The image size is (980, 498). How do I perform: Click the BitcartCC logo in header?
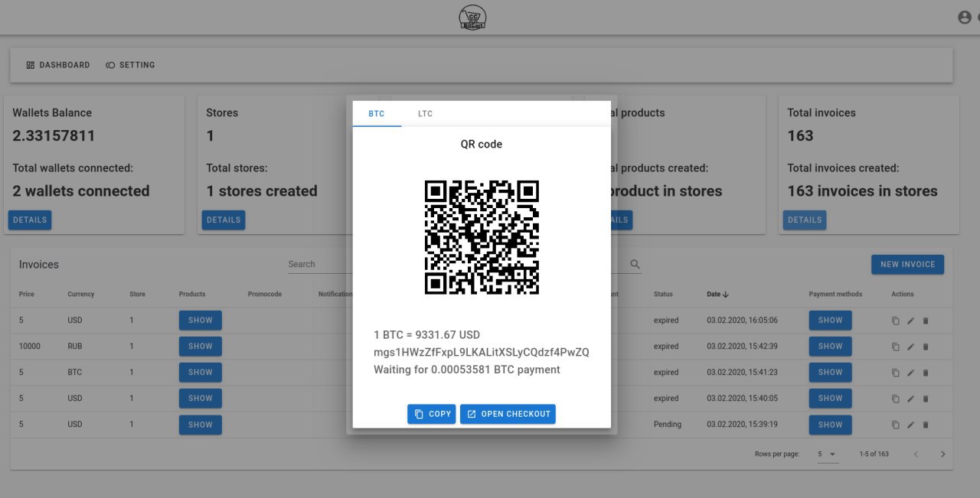click(472, 18)
